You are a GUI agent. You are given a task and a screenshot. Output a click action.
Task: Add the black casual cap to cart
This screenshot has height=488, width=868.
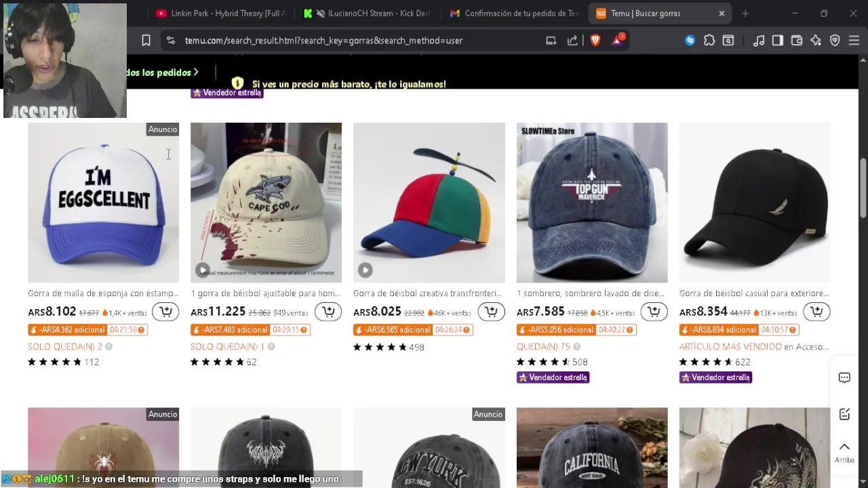click(816, 312)
